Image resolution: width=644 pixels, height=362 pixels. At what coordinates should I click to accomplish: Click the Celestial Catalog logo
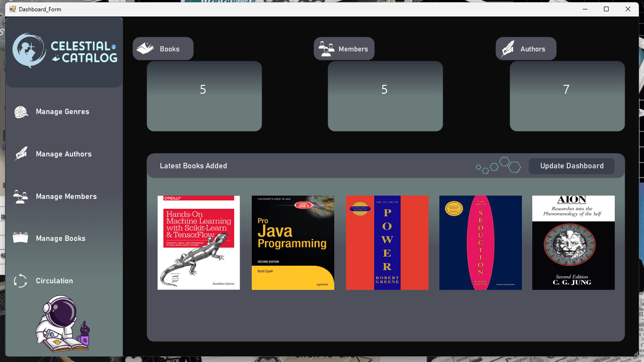coord(65,50)
